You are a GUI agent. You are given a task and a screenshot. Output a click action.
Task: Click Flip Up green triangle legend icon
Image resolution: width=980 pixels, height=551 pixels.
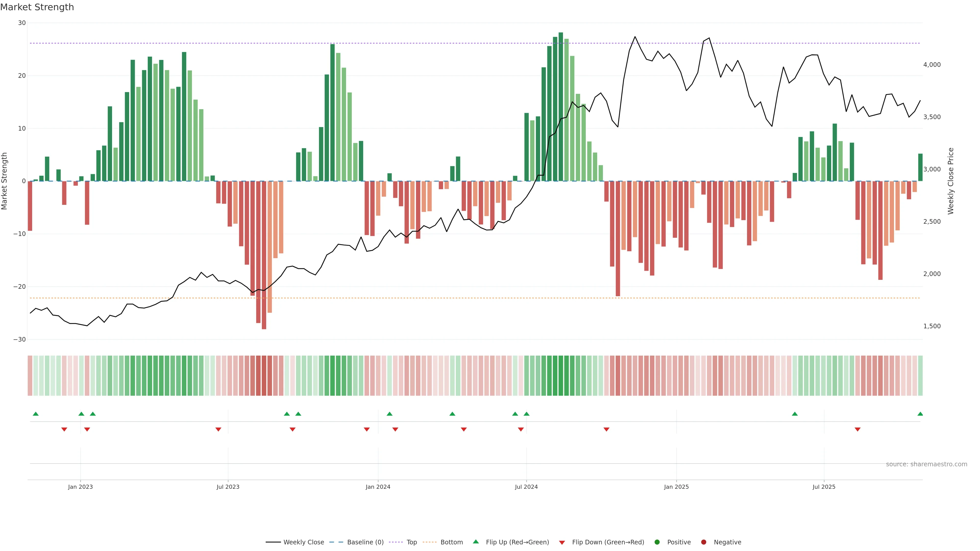475,542
